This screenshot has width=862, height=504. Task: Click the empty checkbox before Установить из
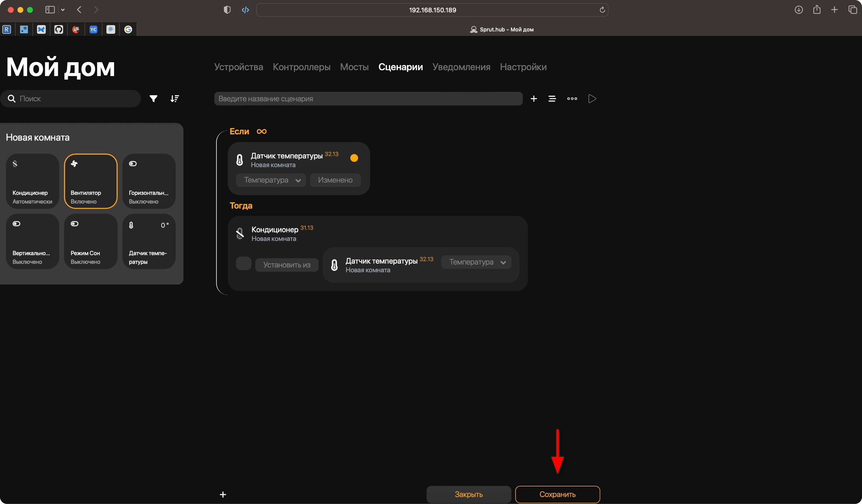point(243,263)
